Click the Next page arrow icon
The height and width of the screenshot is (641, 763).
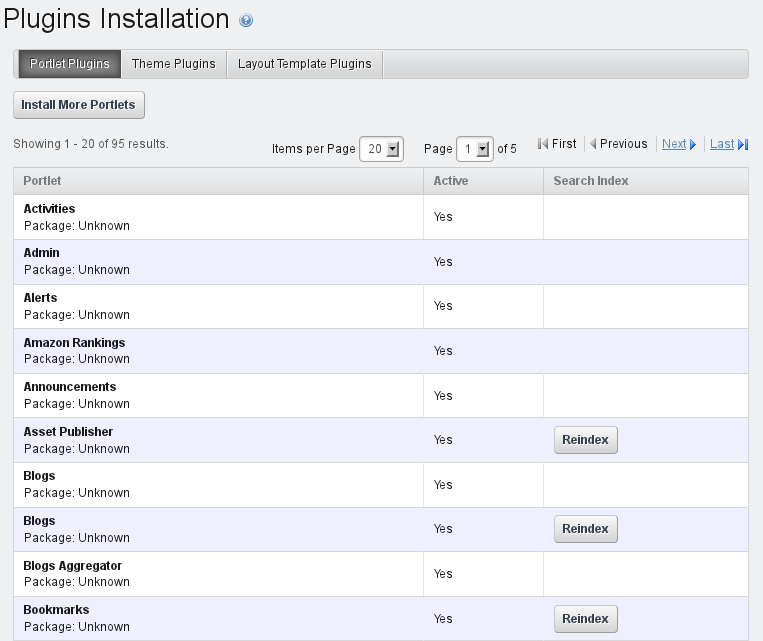[x=693, y=145]
